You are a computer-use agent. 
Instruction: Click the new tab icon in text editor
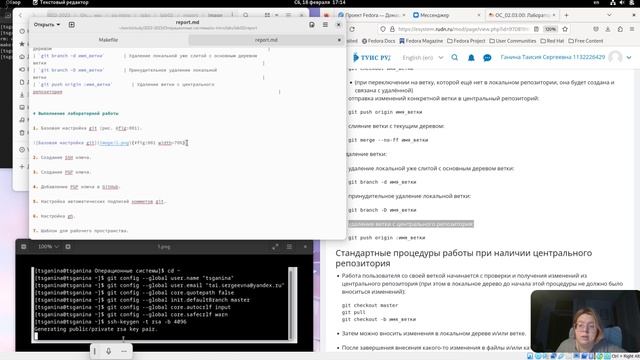tap(71, 25)
